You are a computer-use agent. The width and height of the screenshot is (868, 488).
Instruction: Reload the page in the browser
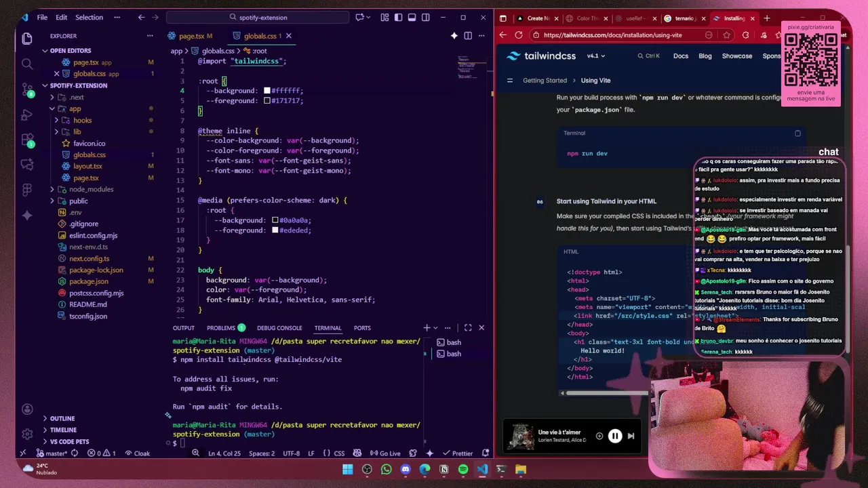(519, 35)
